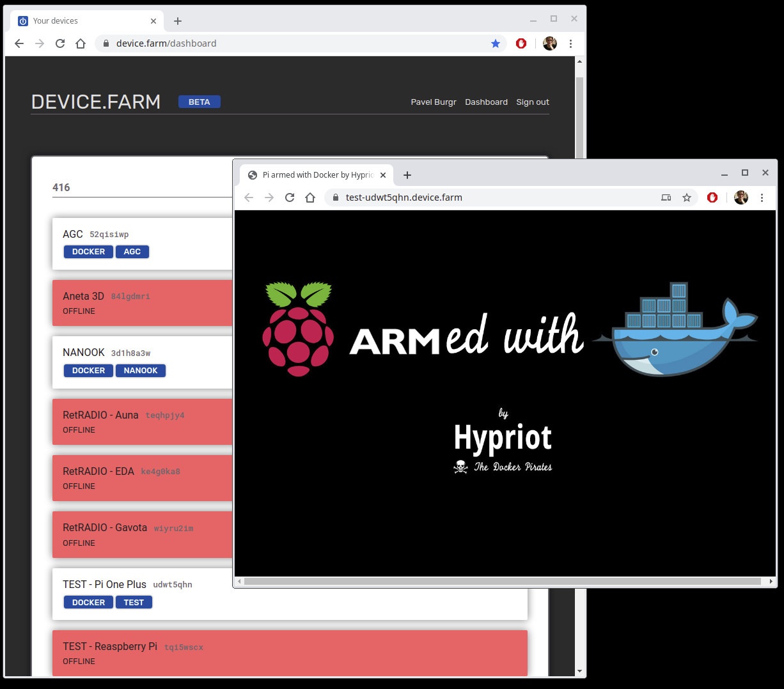
Task: Open Pavel Burgr profile link
Action: click(434, 102)
